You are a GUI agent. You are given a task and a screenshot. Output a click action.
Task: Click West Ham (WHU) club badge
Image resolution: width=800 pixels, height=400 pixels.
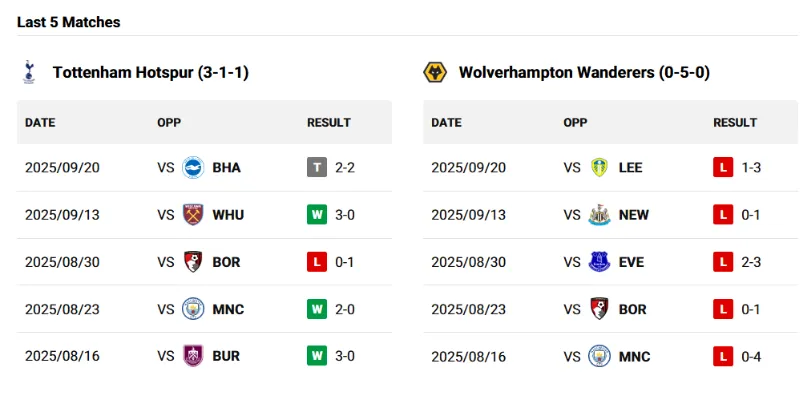(194, 215)
